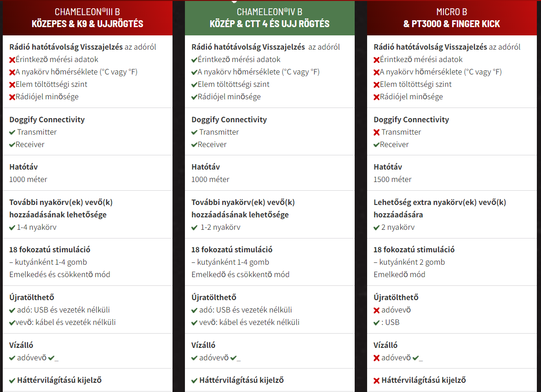Screen dimensions: 541x392
Task: Click green check beside Chameleon III Receiver
Action: [x=12, y=145]
